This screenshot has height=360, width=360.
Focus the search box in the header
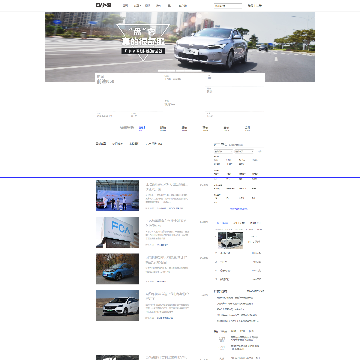(228, 6)
